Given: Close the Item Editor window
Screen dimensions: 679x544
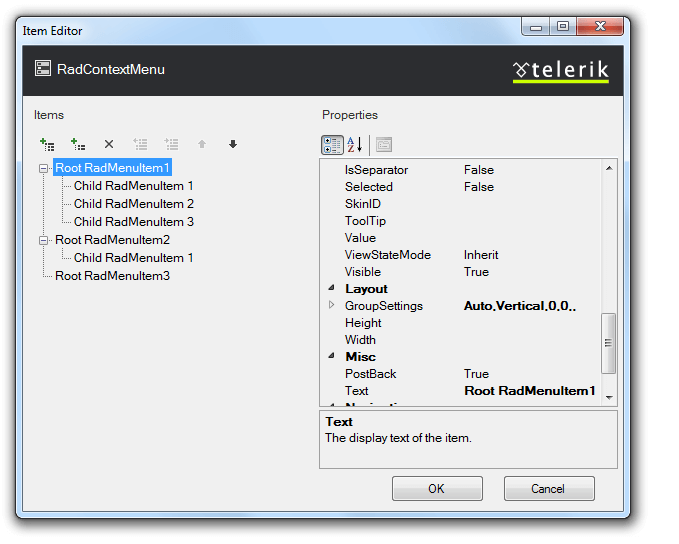Looking at the screenshot, I should [x=600, y=27].
